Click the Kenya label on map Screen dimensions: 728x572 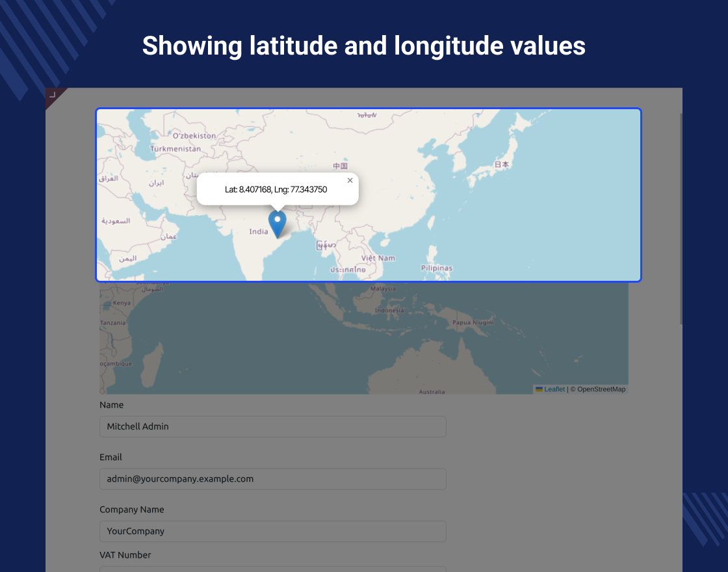pos(122,303)
